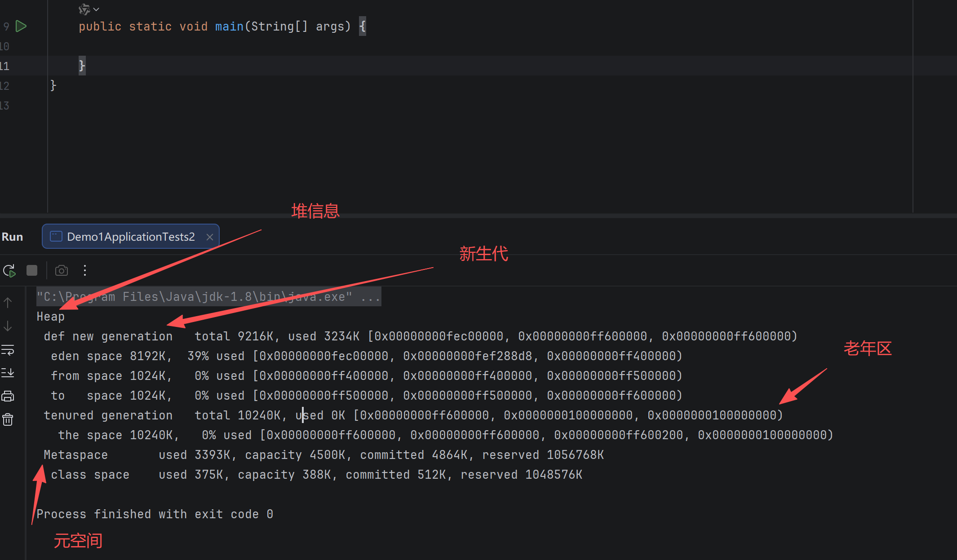The height and width of the screenshot is (560, 957).
Task: Open the vertical three-dot more options menu
Action: [x=85, y=270]
